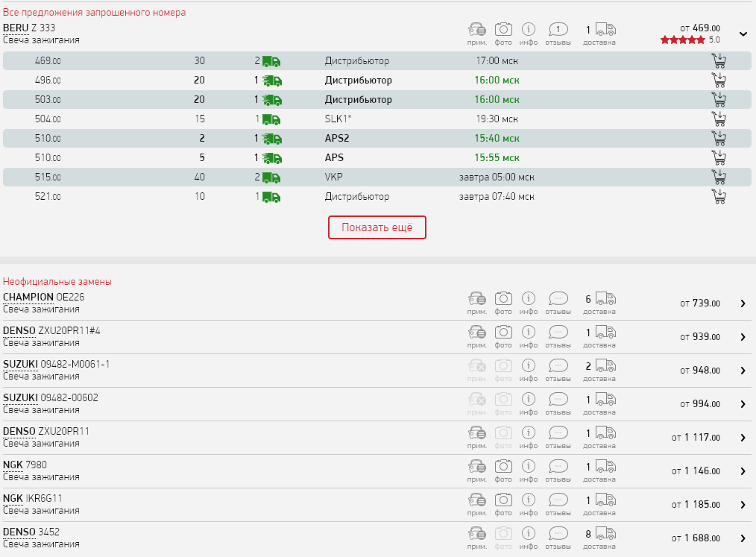Viewport: 756px width, 557px height.
Task: Collapse BERU Z 333 offers list
Action: 743,34
